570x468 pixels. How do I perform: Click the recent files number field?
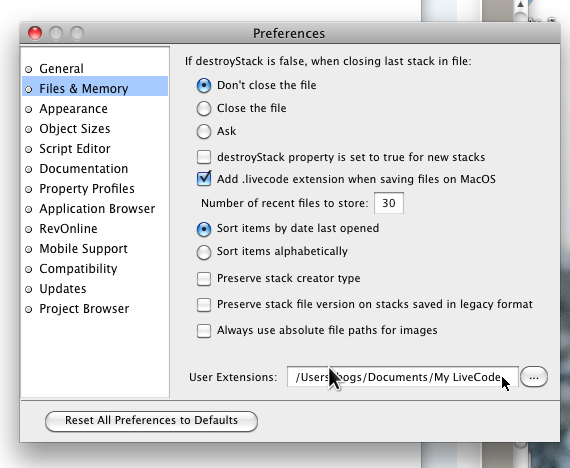[389, 203]
